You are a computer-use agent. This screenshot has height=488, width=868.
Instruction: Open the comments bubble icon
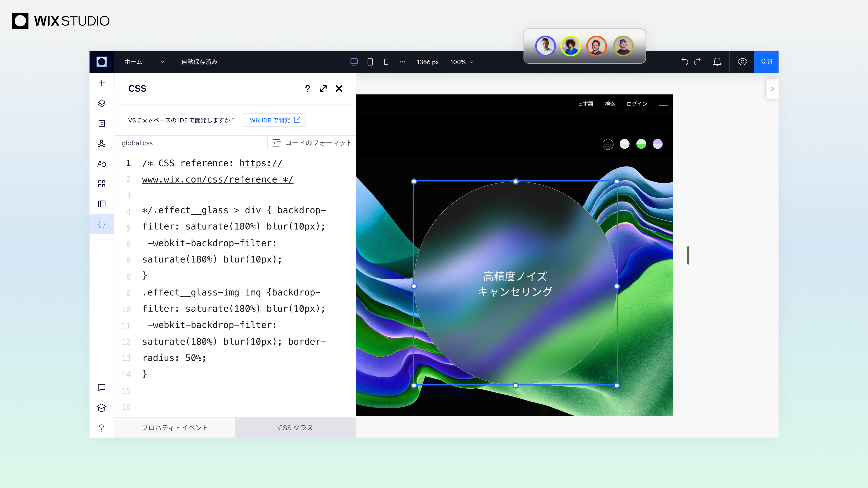[101, 387]
